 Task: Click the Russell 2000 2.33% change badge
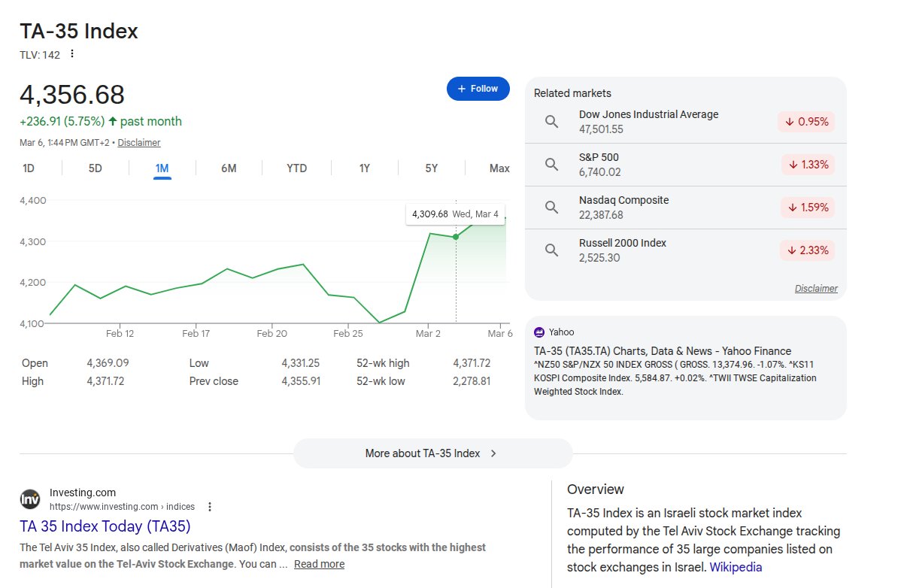[x=807, y=250]
